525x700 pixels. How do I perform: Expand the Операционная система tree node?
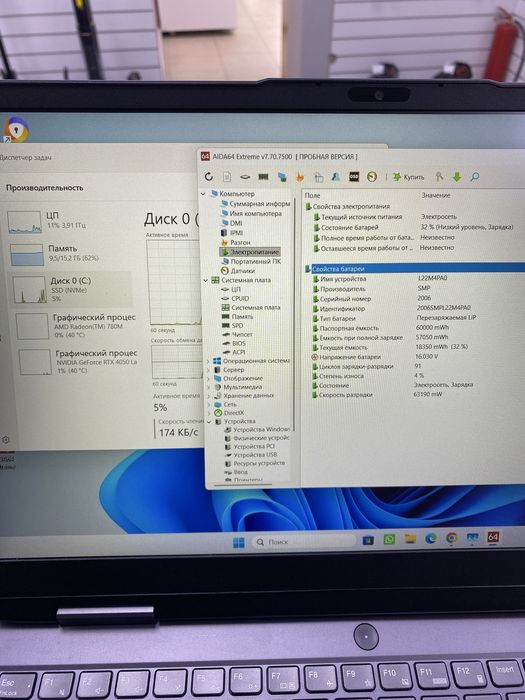point(208,361)
